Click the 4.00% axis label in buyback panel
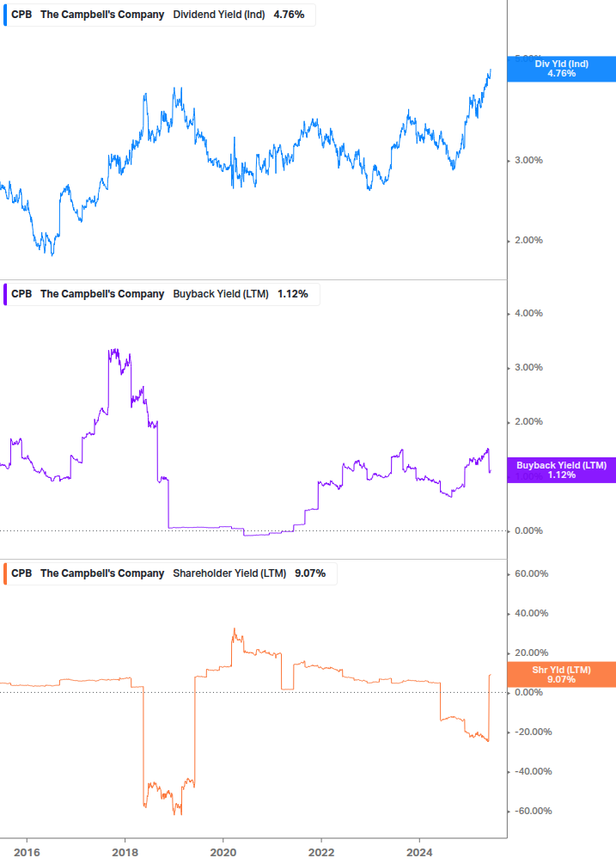Screen dimensions: 616x864 [528, 313]
